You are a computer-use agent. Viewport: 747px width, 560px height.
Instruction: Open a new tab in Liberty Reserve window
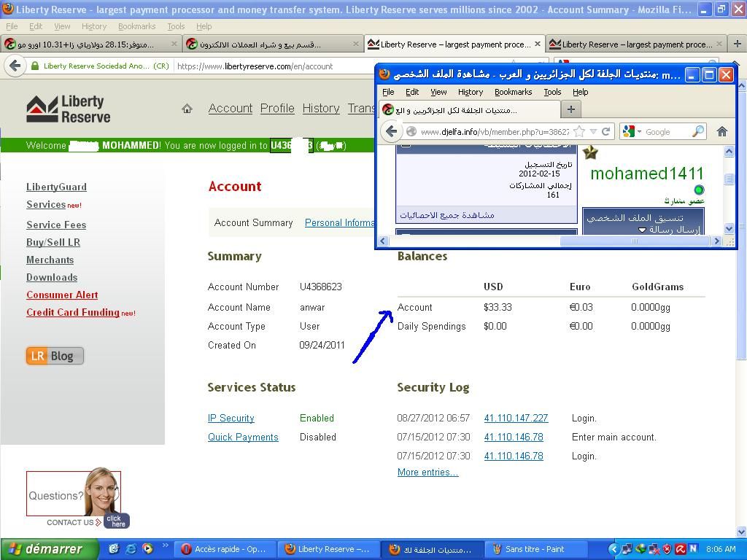click(x=737, y=44)
